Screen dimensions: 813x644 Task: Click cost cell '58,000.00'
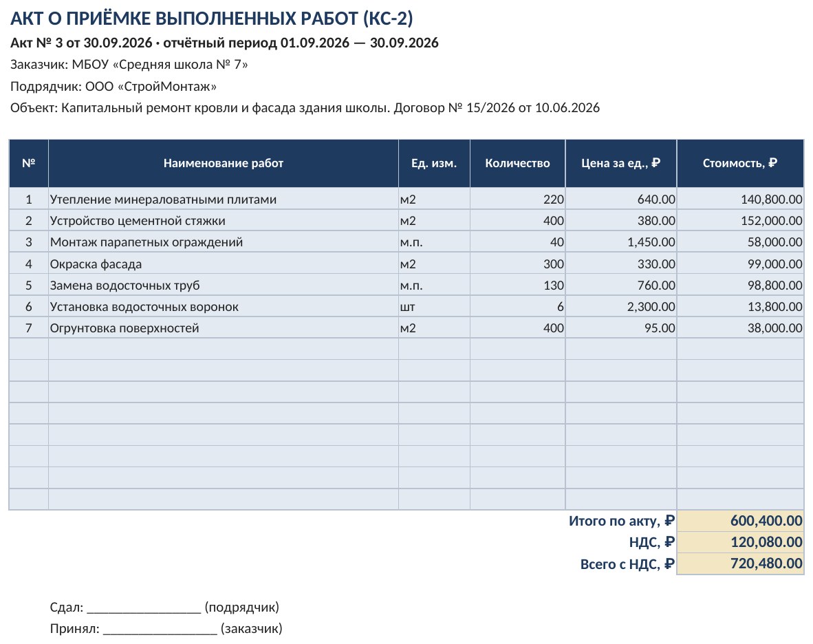tap(740, 241)
